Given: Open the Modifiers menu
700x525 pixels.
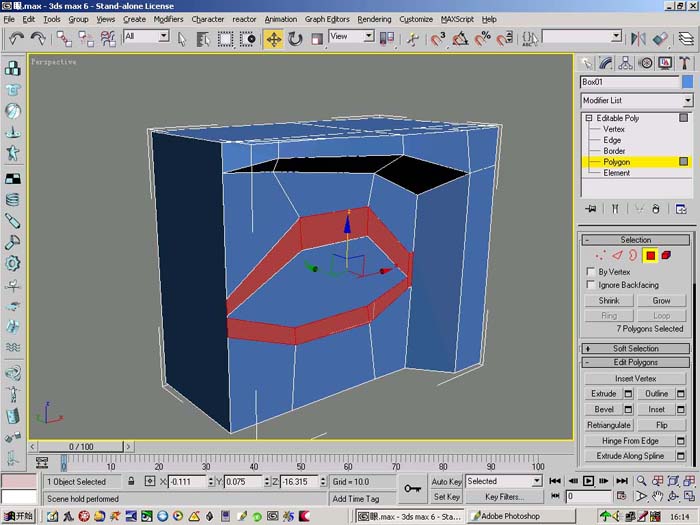Looking at the screenshot, I should pyautogui.click(x=168, y=19).
